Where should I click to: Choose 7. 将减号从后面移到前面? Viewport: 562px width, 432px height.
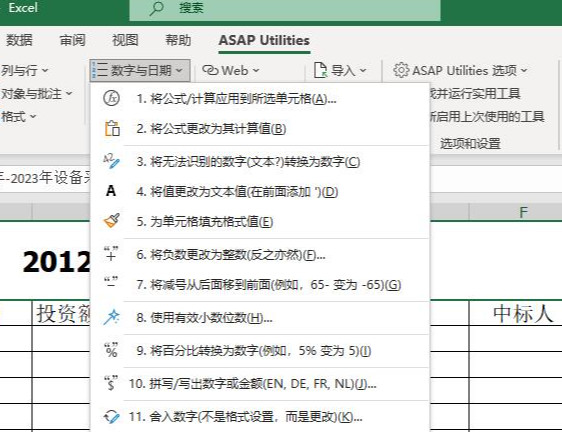pyautogui.click(x=260, y=285)
